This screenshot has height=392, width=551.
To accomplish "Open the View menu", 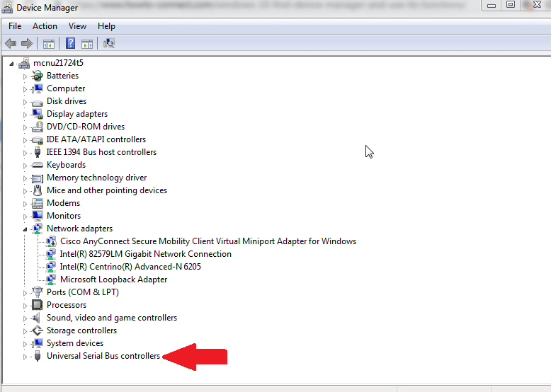I will [x=77, y=26].
